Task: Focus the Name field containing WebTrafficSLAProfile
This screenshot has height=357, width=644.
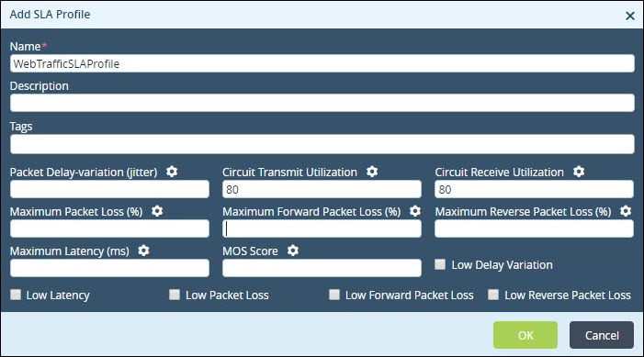Action: point(322,63)
